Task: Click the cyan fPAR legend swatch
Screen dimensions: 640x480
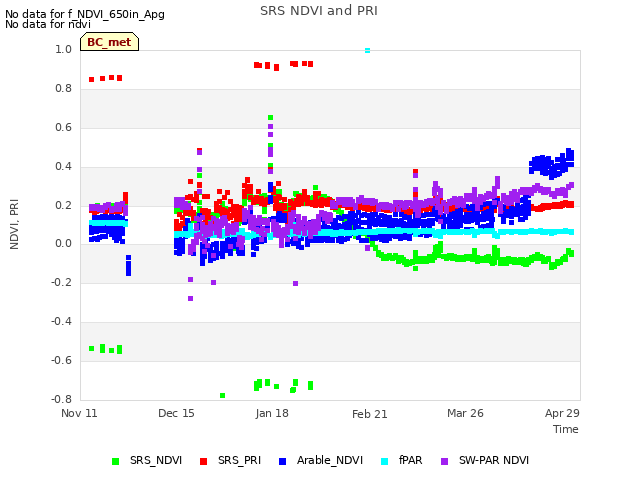Action: click(x=384, y=461)
